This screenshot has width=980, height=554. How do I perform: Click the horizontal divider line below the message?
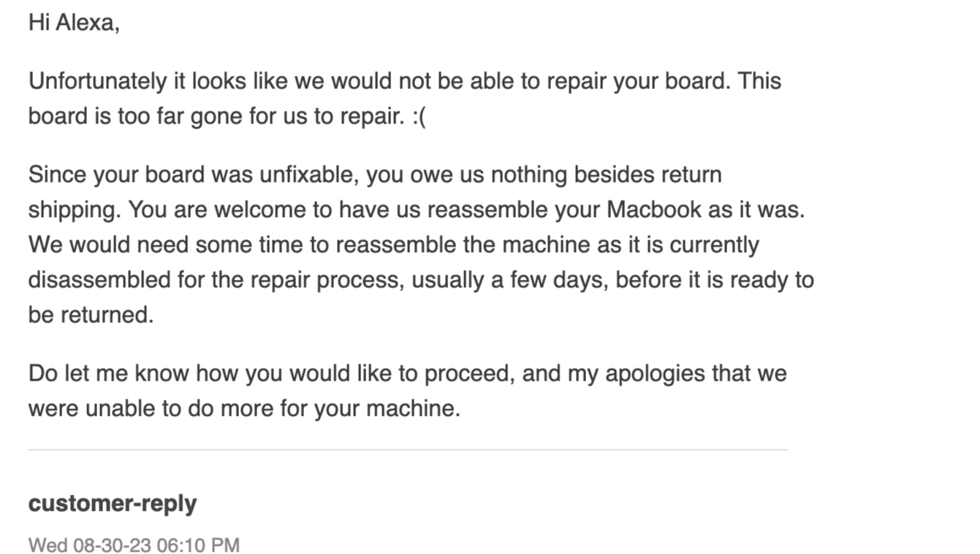coord(408,450)
